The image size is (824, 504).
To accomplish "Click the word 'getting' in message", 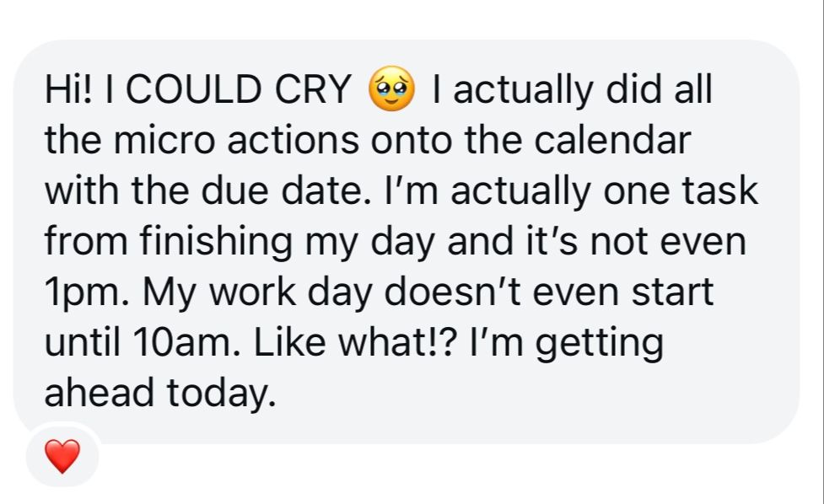I will [x=599, y=346].
